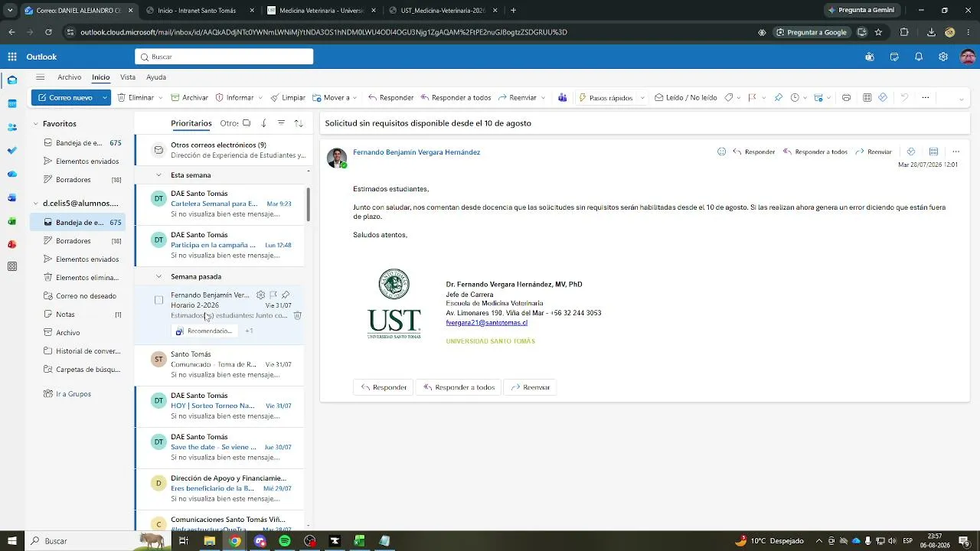Screen dimensions: 980x551
Task: Open the Correo no deseado folder
Action: pos(86,296)
